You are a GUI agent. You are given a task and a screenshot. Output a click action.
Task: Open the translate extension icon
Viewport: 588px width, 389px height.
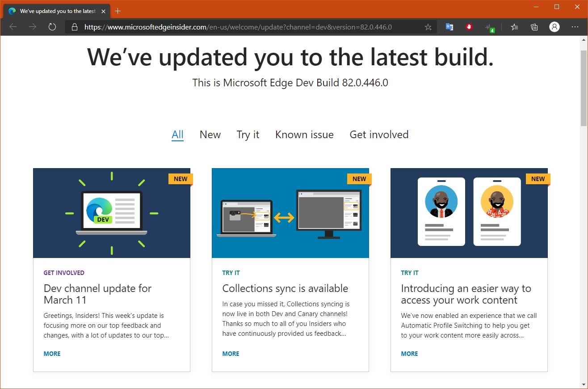[x=449, y=27]
